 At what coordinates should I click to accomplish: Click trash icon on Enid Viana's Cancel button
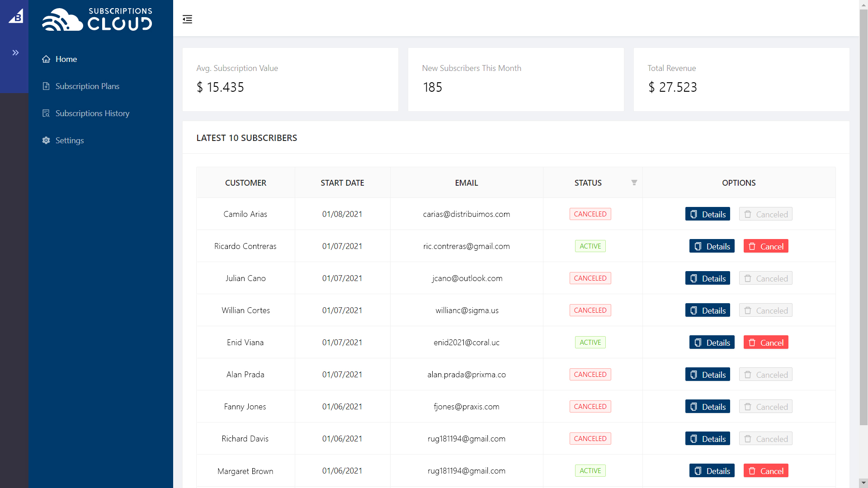752,343
